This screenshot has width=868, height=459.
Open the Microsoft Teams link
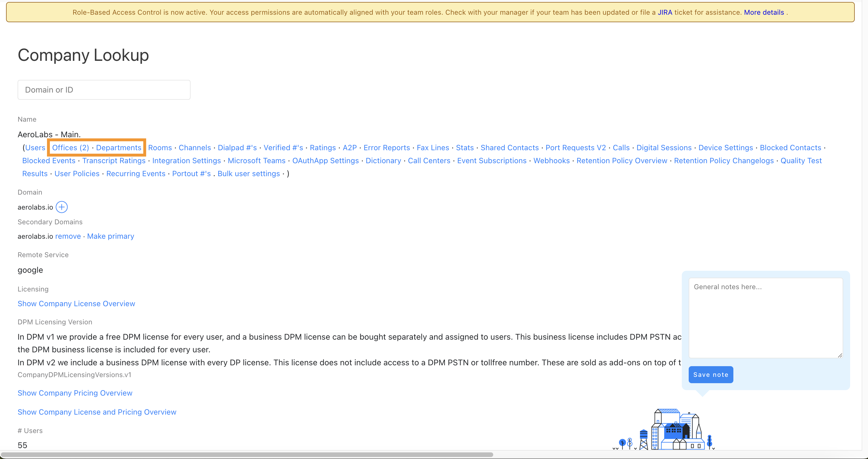point(257,161)
